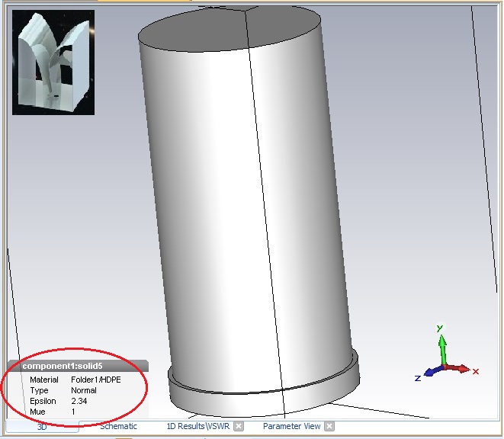Click the Epsilon label
This screenshot has width=504, height=439.
click(x=43, y=401)
